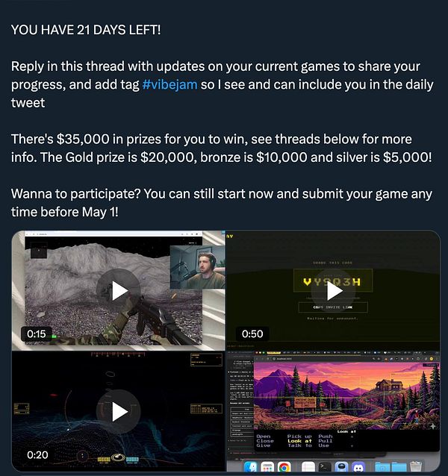Choose the "Pick up" verb
The width and height of the screenshot is (448, 476).
click(x=299, y=436)
